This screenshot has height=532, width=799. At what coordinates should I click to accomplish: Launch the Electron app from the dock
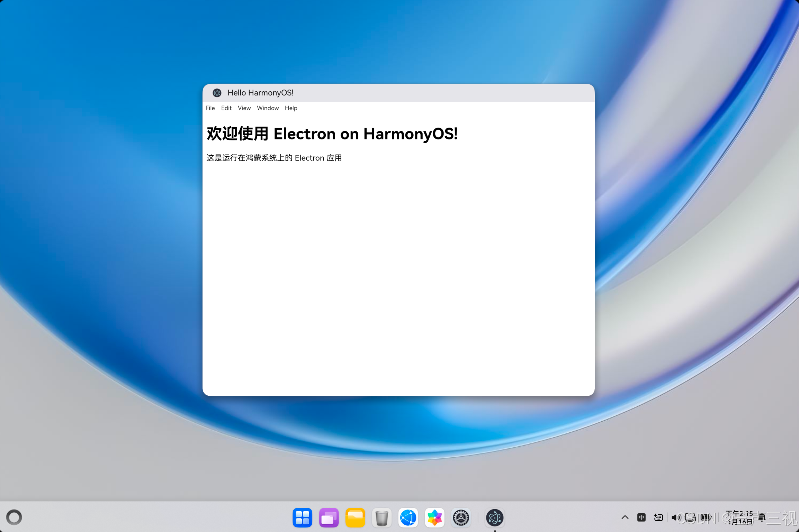[x=494, y=517]
